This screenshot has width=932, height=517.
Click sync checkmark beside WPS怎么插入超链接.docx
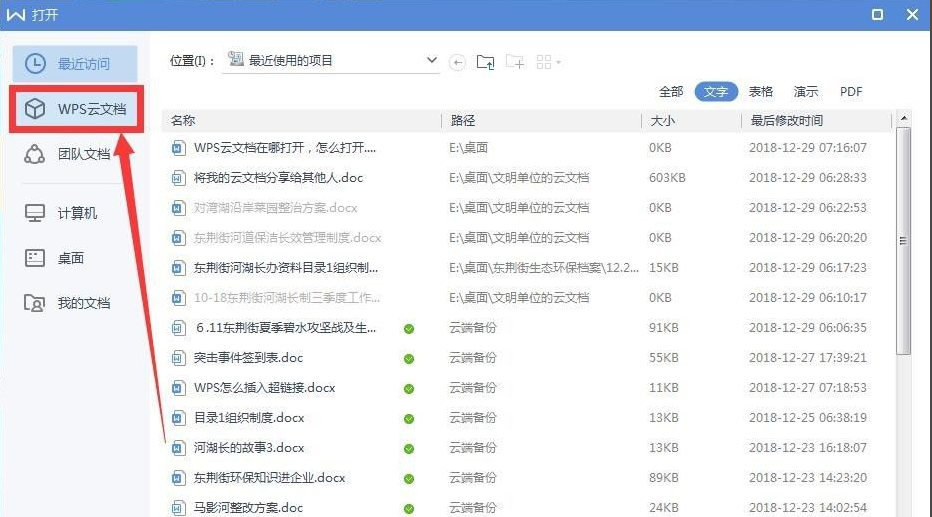(x=409, y=389)
